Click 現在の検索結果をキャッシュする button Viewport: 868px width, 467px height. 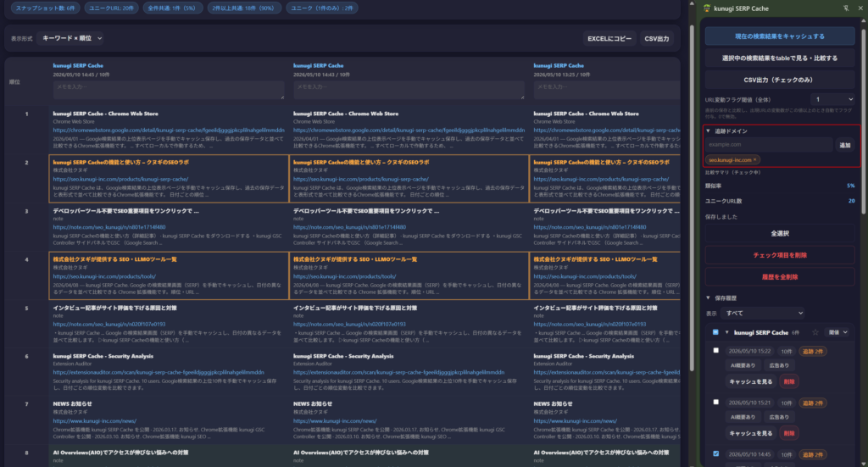(x=780, y=36)
